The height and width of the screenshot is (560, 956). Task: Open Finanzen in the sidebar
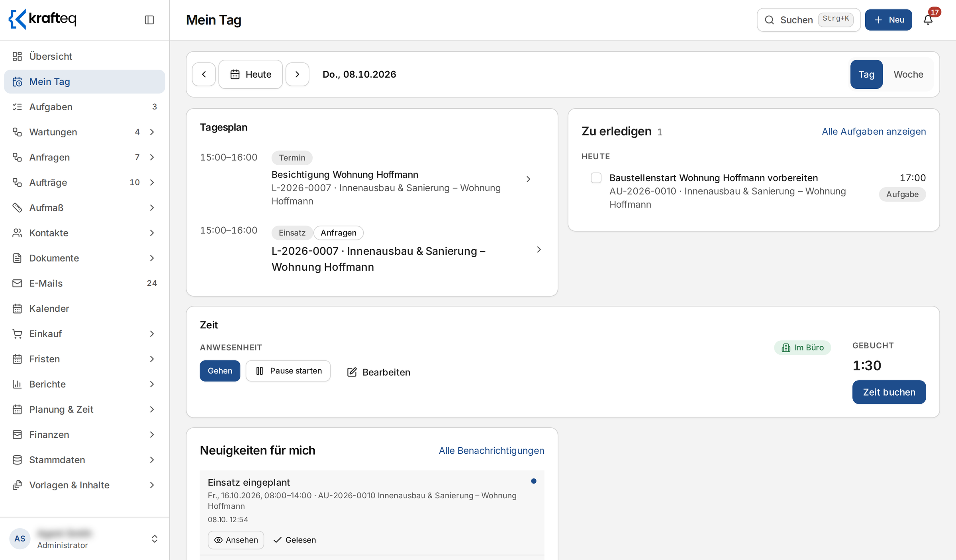tap(84, 435)
